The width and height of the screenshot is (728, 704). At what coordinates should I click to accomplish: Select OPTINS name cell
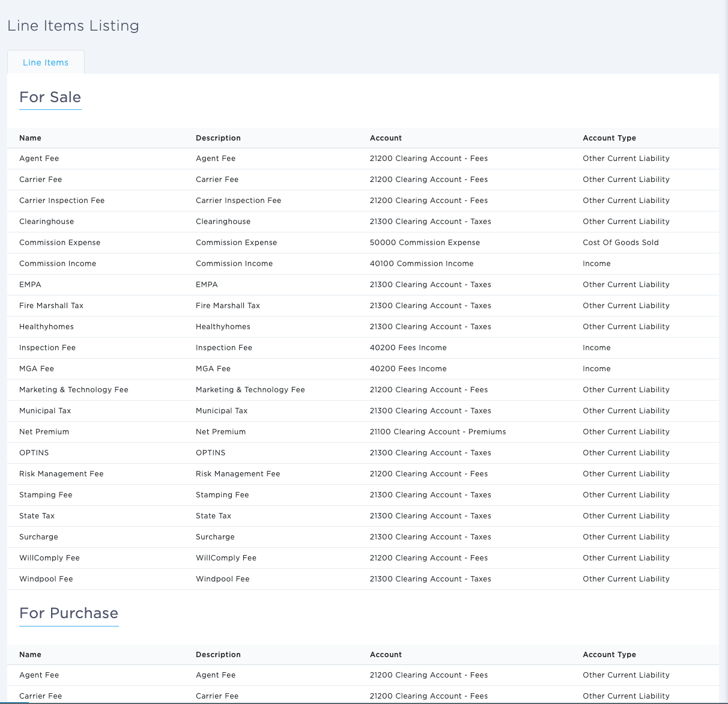[x=34, y=453]
